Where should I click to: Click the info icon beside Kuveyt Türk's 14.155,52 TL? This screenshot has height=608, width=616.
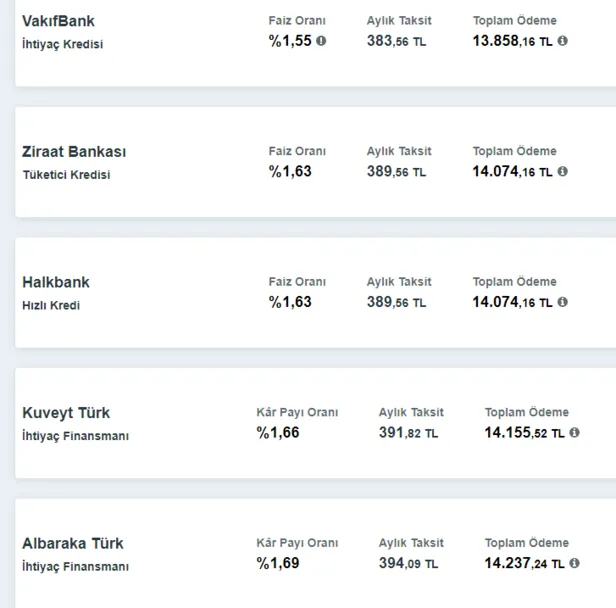tap(575, 433)
